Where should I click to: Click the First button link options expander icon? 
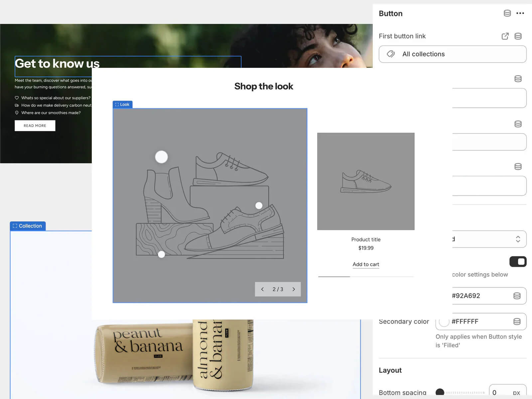coord(505,36)
